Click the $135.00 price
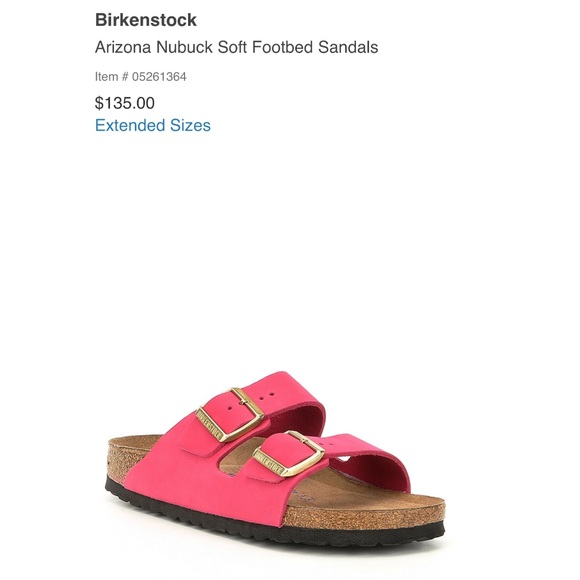 (x=125, y=103)
